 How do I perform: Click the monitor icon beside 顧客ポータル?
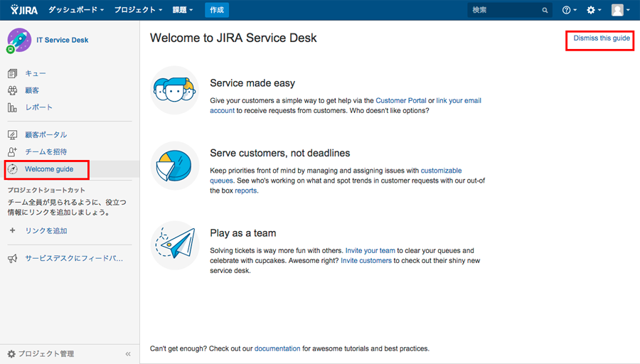point(12,134)
